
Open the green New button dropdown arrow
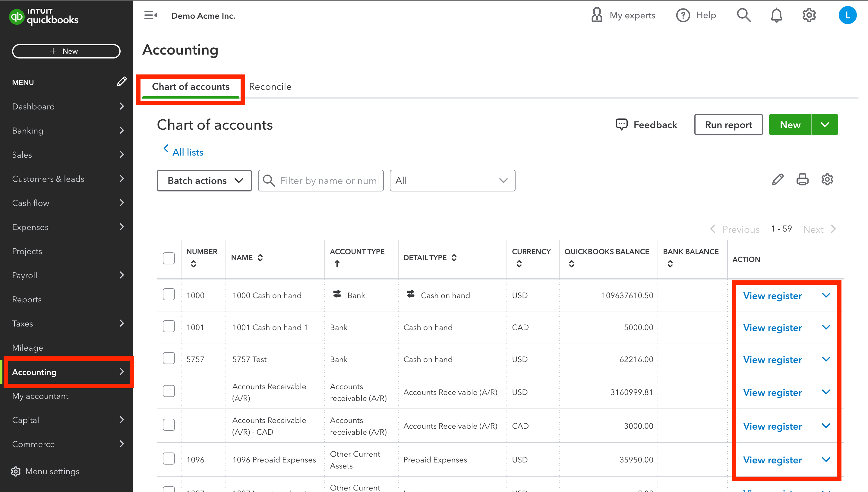(825, 125)
